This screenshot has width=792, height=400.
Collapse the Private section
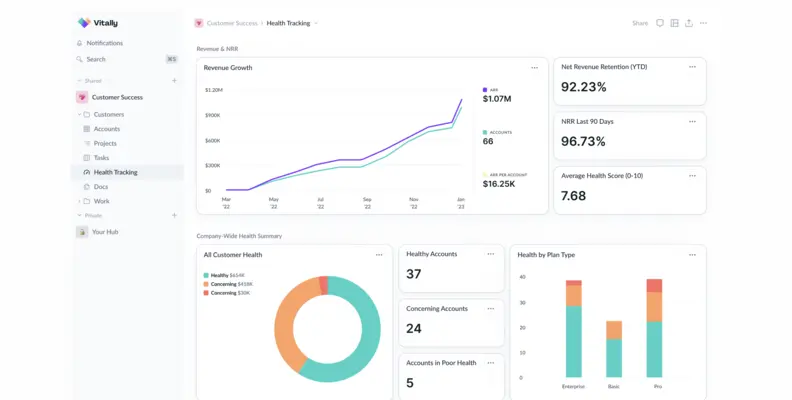[79, 215]
